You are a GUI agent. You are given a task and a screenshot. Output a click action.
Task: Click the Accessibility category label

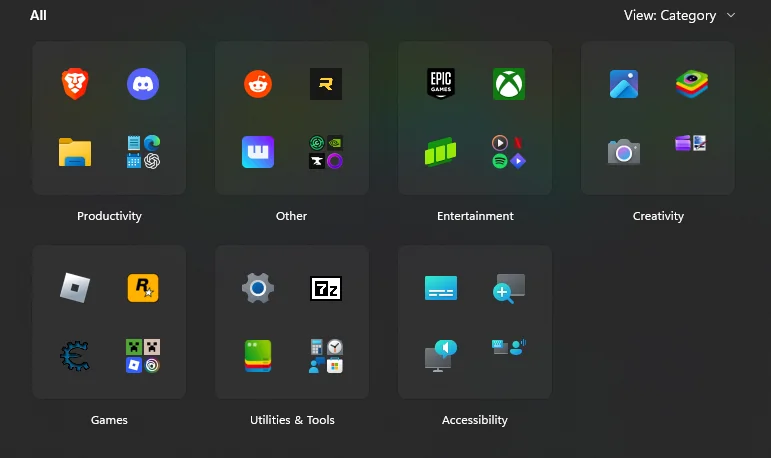[474, 420]
